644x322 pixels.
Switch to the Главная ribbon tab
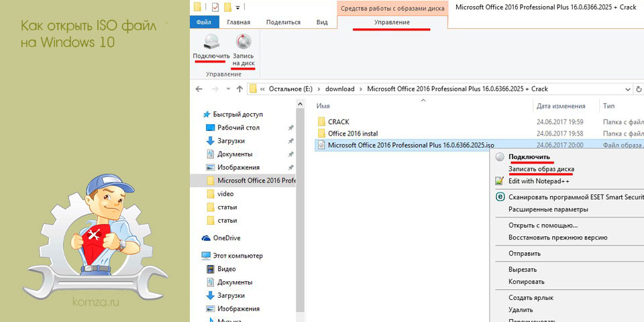coord(239,22)
